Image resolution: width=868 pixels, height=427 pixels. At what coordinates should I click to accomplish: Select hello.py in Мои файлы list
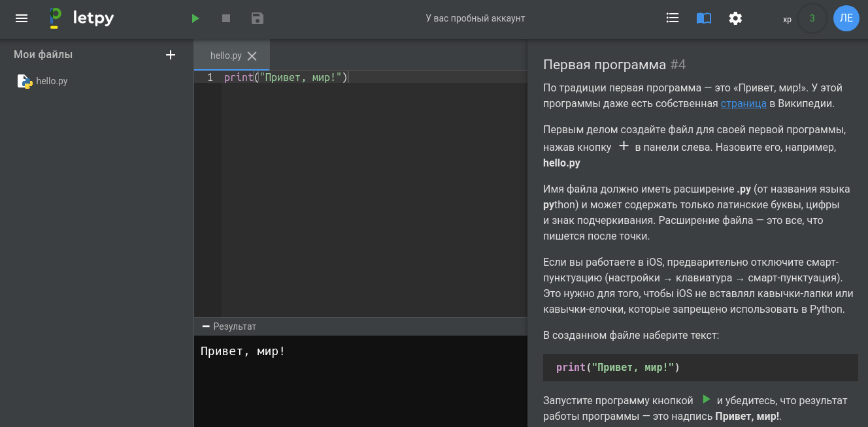point(52,81)
